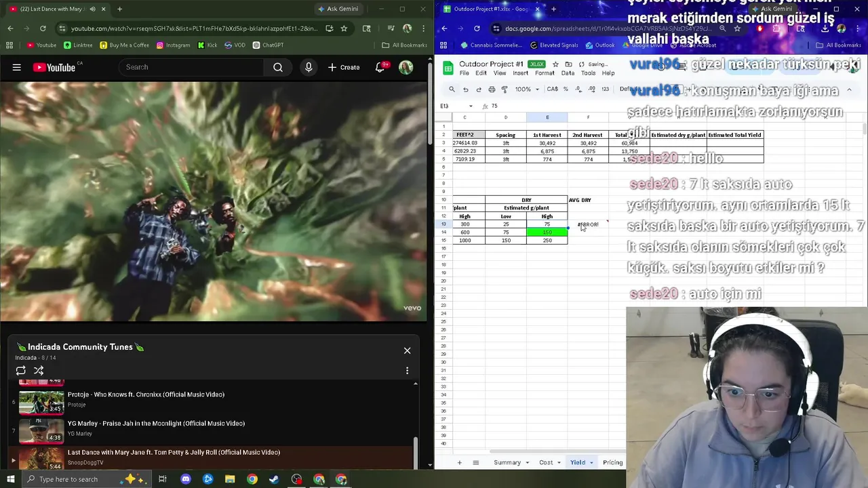Search the menus in Sheets toolbar

tap(452, 89)
